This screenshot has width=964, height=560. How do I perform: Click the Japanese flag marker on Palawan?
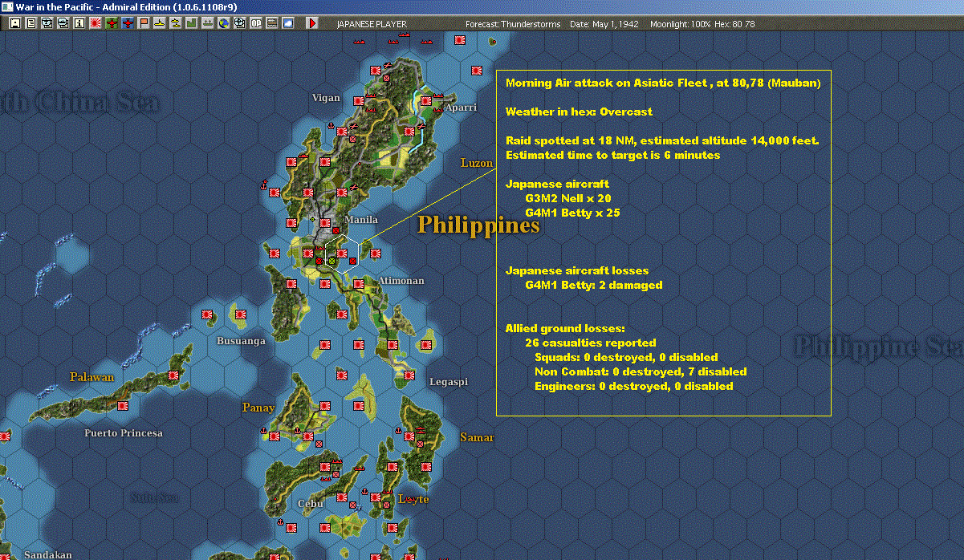point(123,405)
